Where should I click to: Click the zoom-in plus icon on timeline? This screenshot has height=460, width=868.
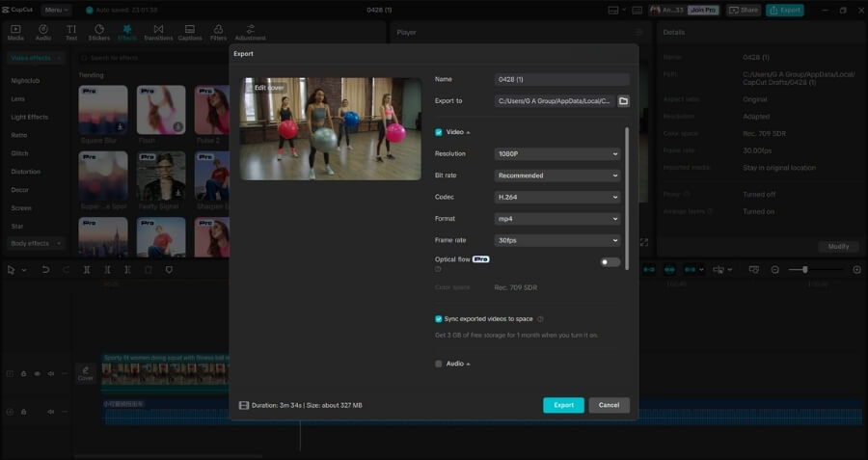(x=857, y=270)
